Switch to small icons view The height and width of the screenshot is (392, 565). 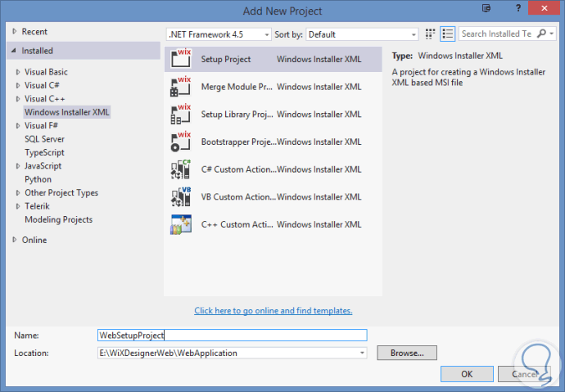point(430,34)
